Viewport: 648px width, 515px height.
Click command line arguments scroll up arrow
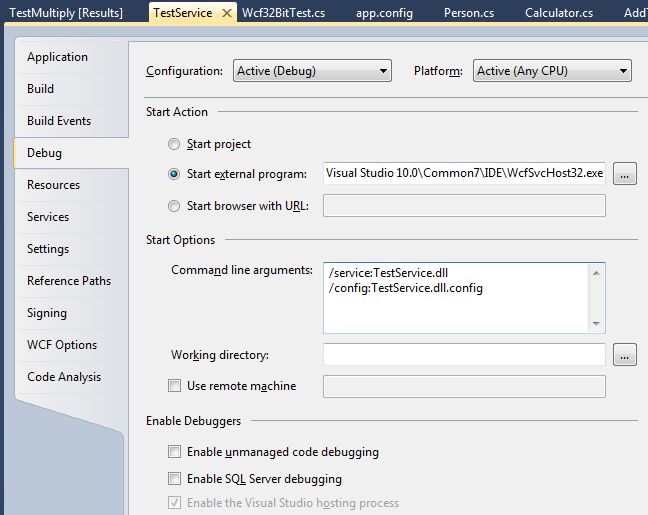596,273
